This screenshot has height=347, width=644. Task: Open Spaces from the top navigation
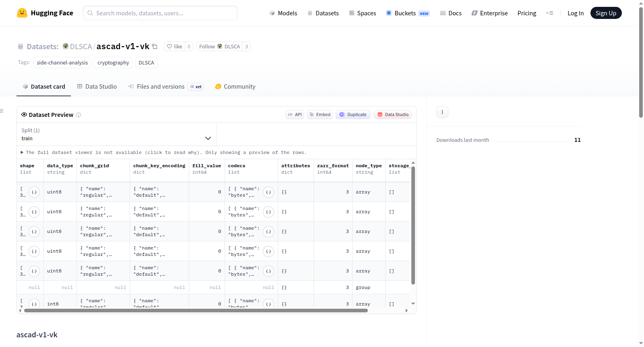(362, 13)
